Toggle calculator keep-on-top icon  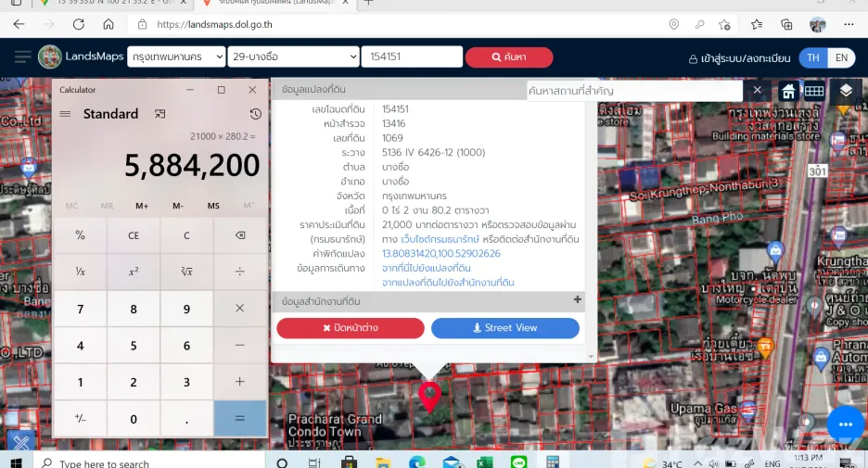160,114
